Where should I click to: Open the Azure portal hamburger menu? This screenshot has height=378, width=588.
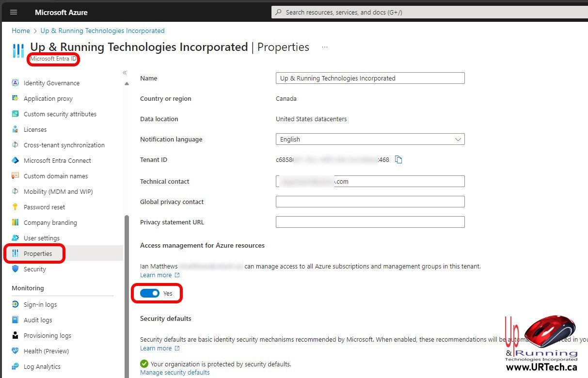[x=14, y=12]
